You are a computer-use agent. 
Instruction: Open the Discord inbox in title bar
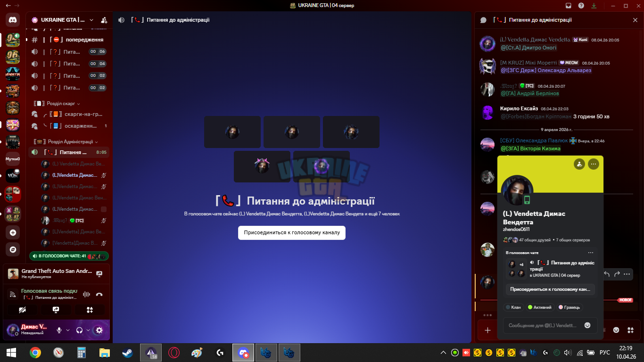(x=568, y=6)
